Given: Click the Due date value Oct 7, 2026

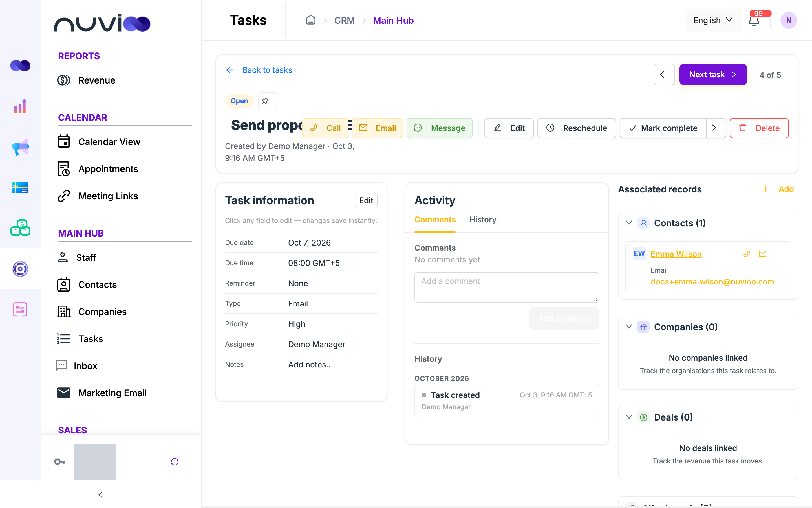Looking at the screenshot, I should click(309, 243).
